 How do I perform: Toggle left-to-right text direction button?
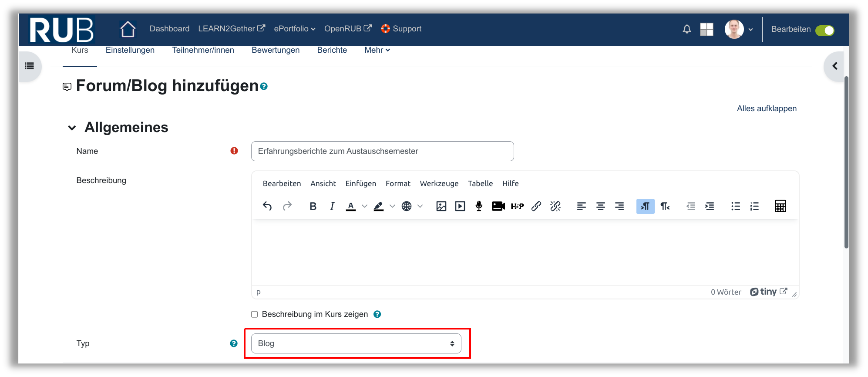point(645,206)
